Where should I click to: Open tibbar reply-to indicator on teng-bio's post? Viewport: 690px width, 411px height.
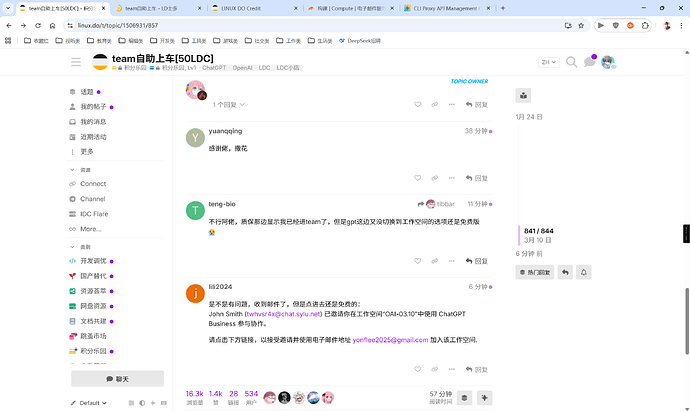(436, 204)
